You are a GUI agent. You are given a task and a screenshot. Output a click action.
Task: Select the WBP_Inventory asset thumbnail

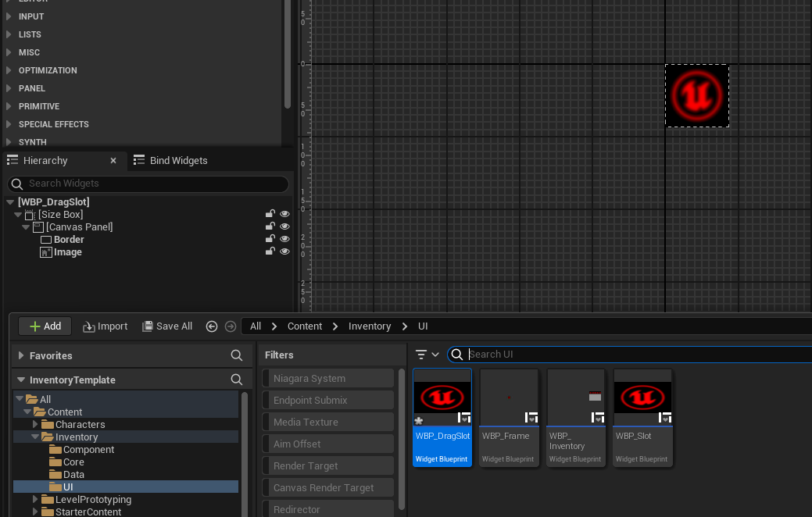576,418
